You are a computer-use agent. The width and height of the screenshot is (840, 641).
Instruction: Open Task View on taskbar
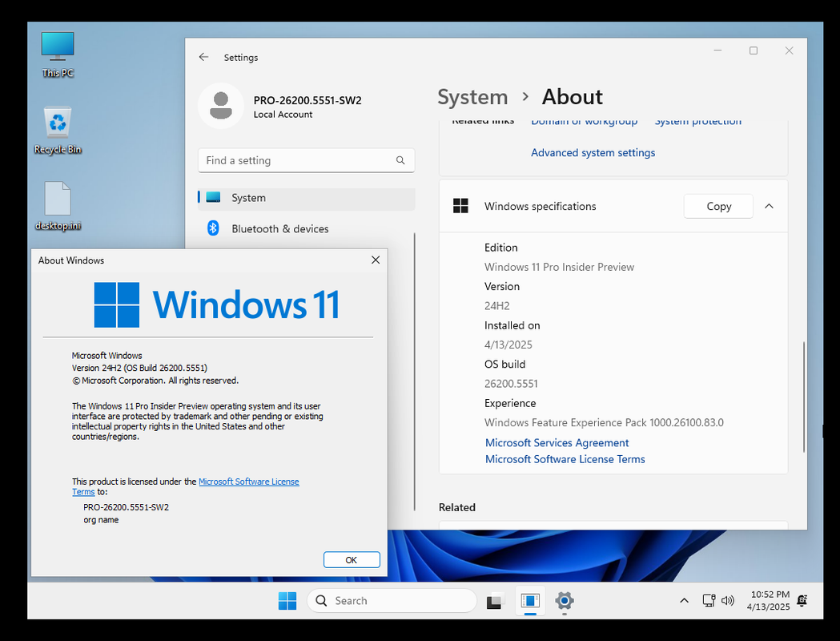pos(496,601)
